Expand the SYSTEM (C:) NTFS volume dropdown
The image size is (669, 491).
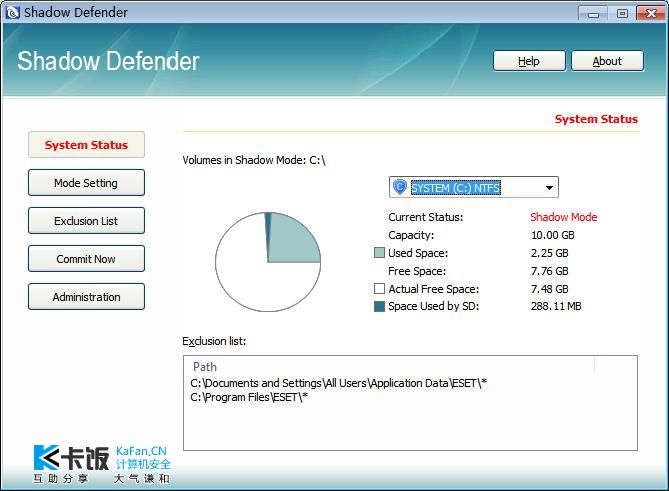[x=549, y=187]
